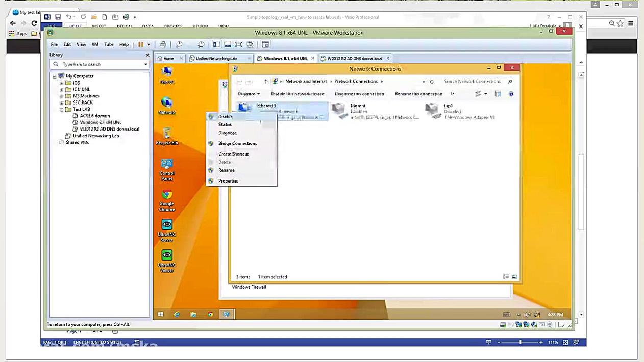Collapse the My Computer tree node
The height and width of the screenshot is (362, 644).
pos(54,76)
